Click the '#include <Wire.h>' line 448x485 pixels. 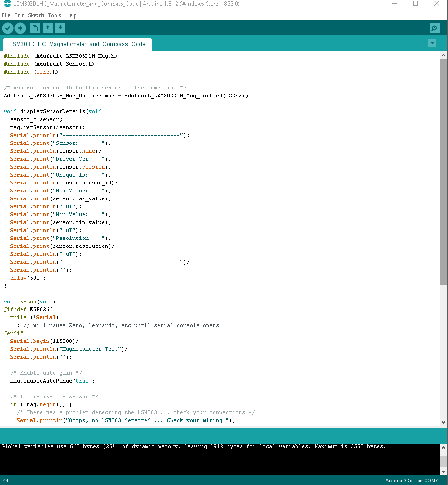pyautogui.click(x=31, y=72)
